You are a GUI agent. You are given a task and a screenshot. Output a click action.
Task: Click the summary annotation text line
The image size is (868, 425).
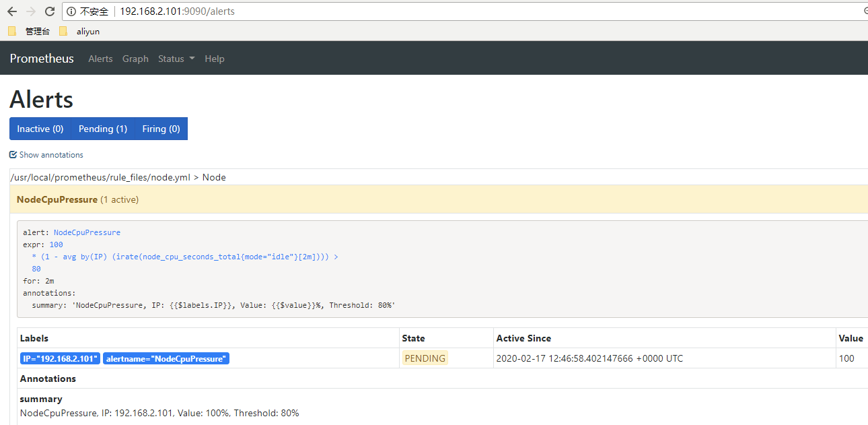pos(159,413)
